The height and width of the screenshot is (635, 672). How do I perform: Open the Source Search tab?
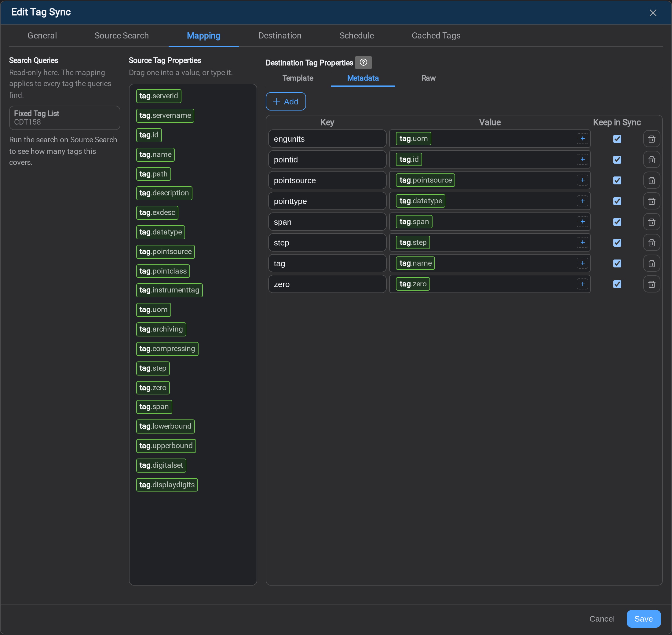[x=122, y=35]
